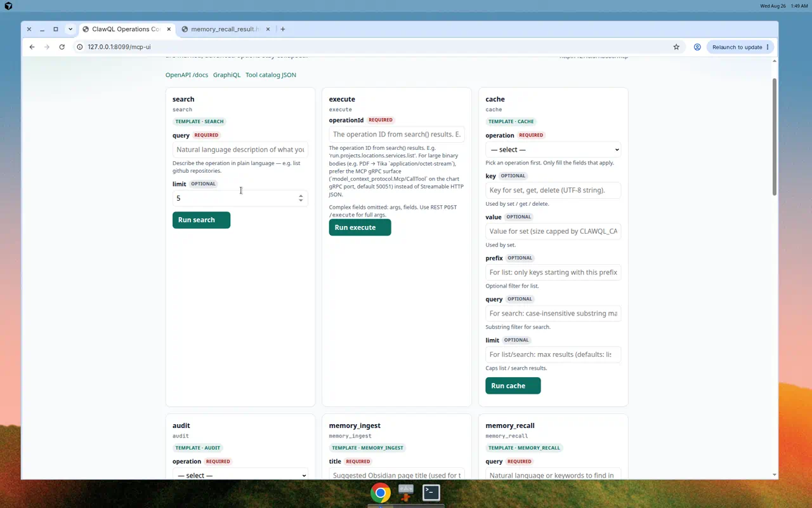Open the cache operation select dropdown
Viewport: 812px width, 508px height.
[x=553, y=150]
